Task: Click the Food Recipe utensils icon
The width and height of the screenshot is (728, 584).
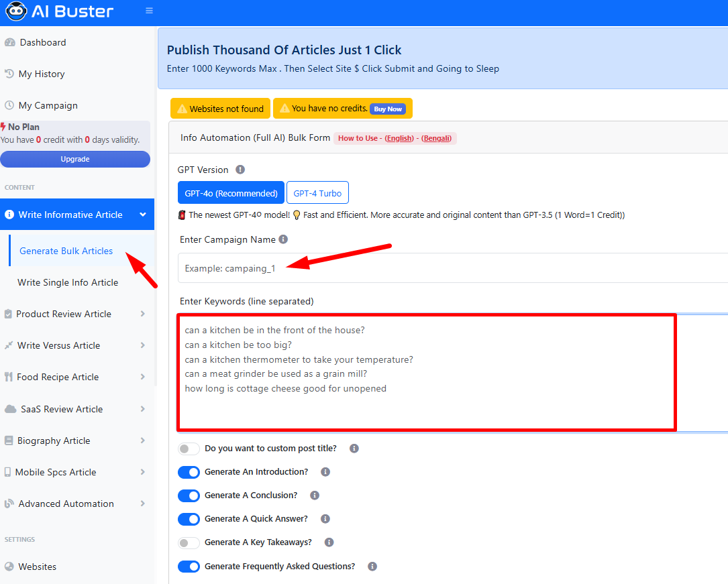Action: coord(8,377)
